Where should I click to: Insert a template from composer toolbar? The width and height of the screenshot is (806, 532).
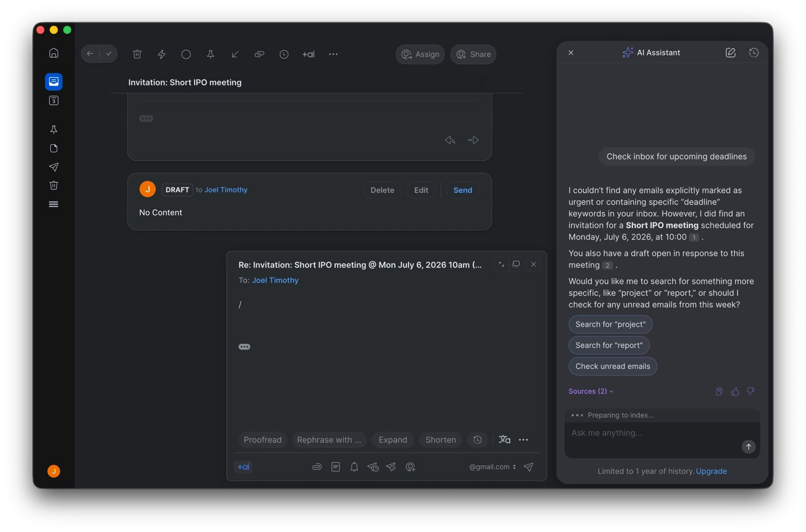click(x=335, y=467)
